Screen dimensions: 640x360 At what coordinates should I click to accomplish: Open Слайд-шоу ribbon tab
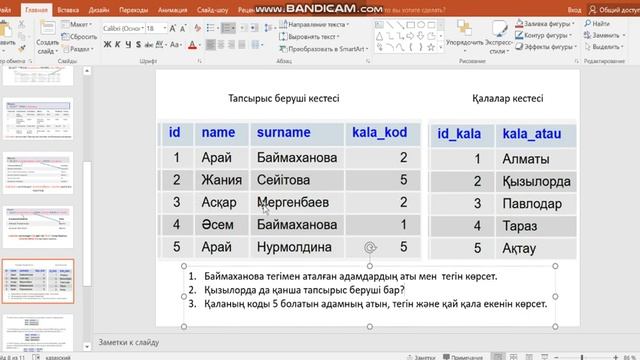[212, 10]
